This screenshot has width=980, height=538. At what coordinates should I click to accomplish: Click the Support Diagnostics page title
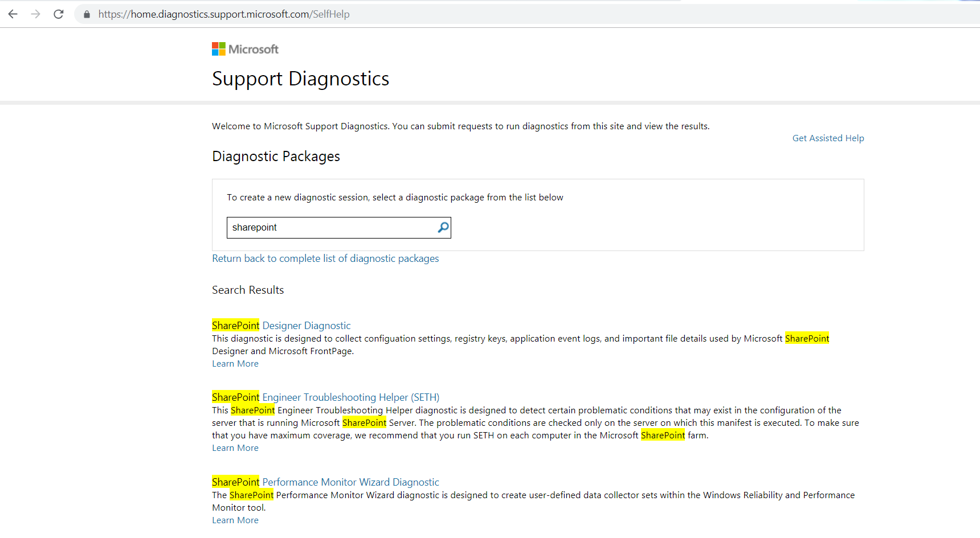pos(300,79)
